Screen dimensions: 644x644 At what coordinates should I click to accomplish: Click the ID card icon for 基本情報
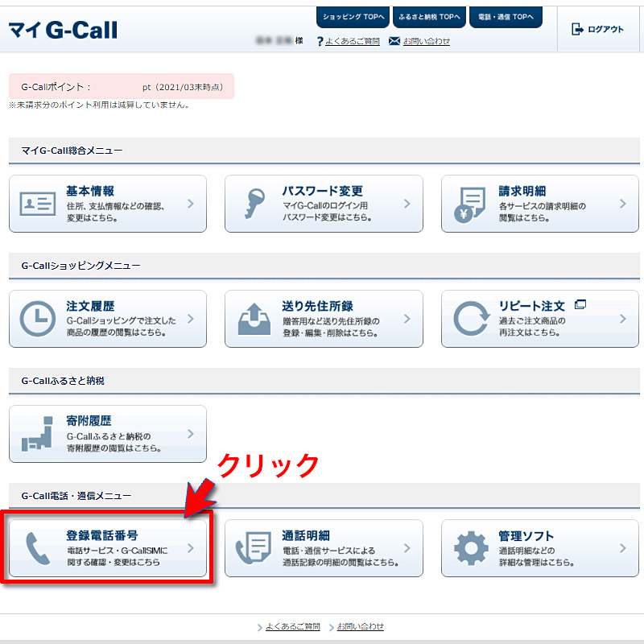38,204
